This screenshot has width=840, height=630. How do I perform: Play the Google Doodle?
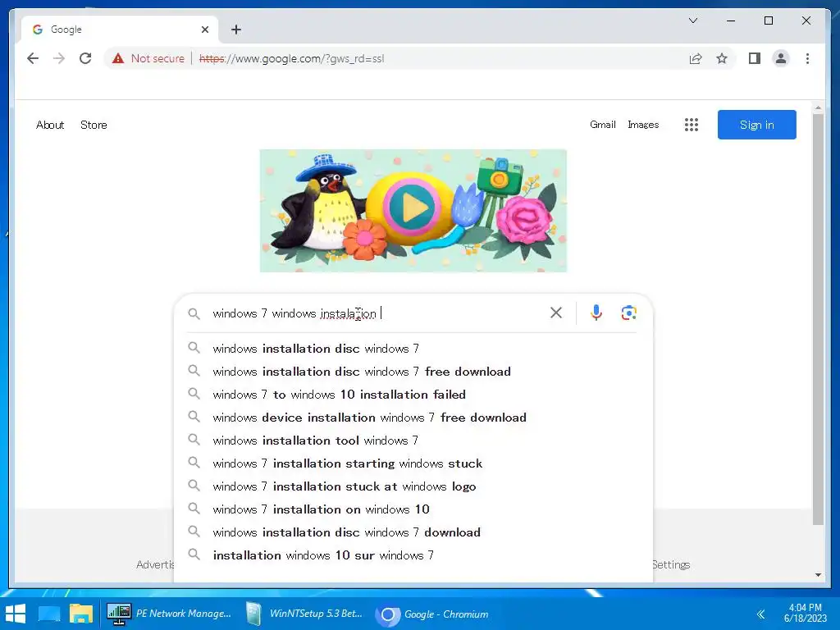tap(412, 208)
